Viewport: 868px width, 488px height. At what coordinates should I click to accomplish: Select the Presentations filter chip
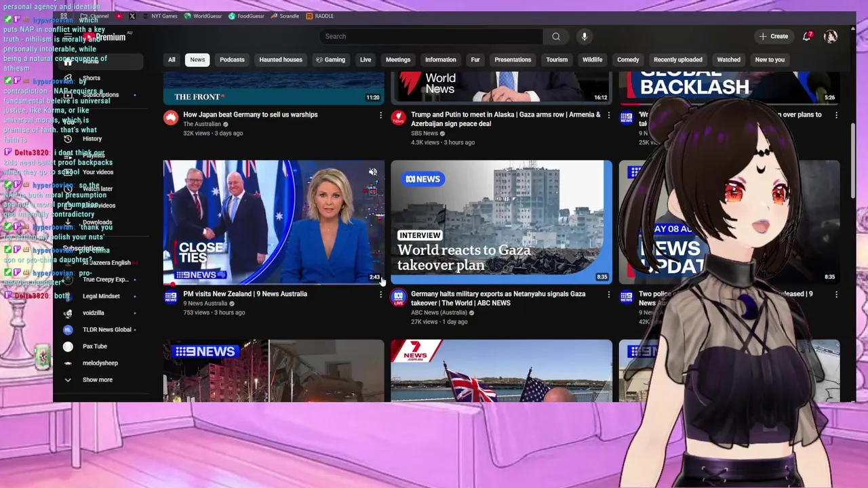(513, 60)
